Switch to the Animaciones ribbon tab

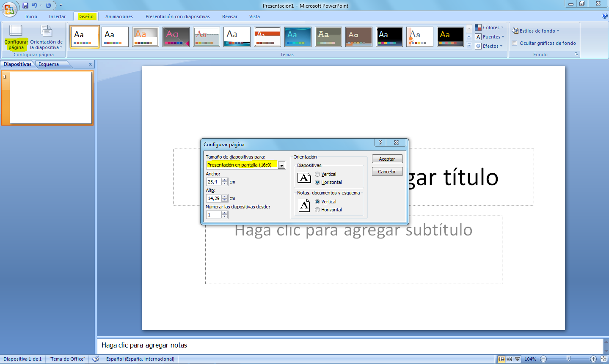coord(119,16)
